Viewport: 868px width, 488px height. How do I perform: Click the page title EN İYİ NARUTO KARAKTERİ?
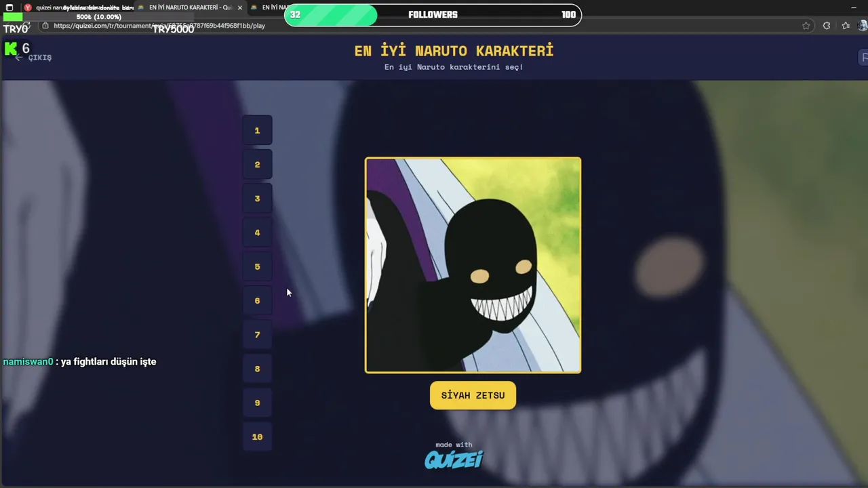click(x=454, y=51)
